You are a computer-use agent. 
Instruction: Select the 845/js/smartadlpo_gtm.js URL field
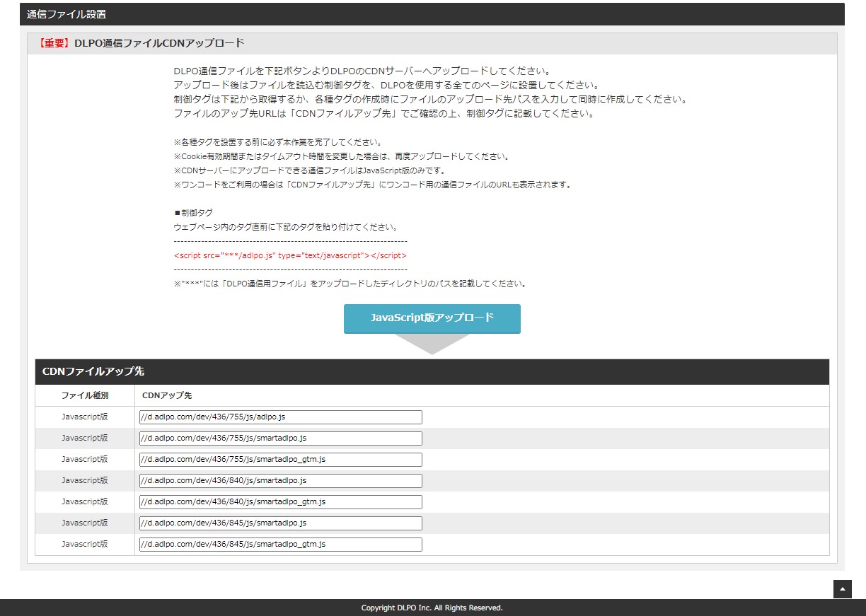click(281, 545)
